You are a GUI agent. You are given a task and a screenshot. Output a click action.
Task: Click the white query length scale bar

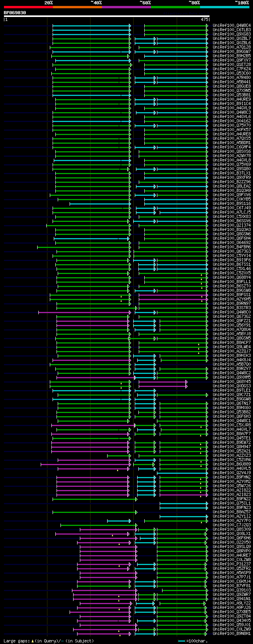[106, 16]
